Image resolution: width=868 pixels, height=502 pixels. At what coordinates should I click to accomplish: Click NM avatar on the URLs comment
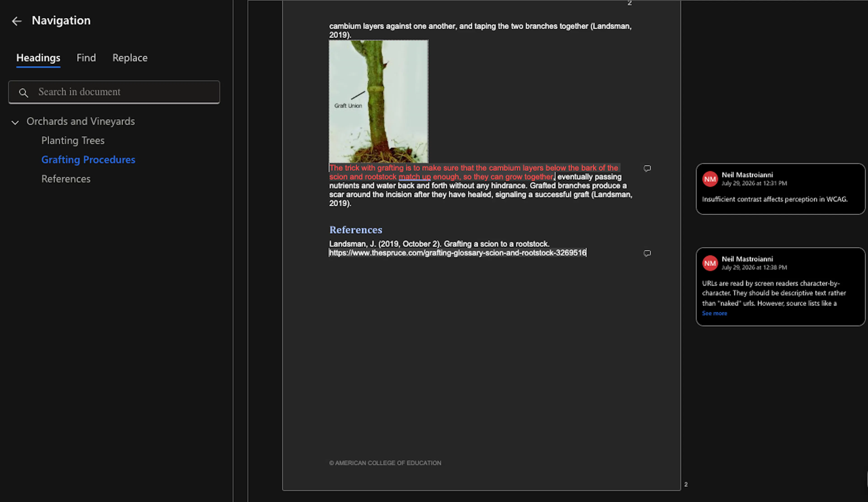[x=710, y=263]
